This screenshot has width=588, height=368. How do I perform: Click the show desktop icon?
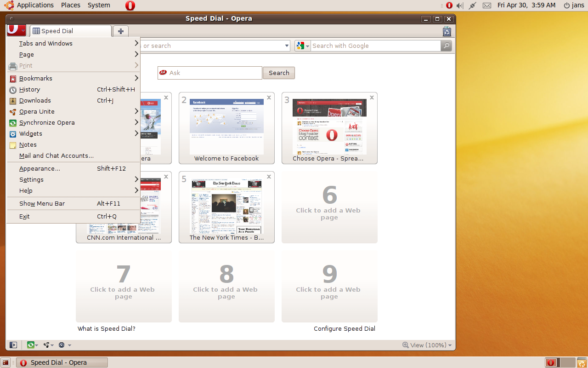pos(6,362)
